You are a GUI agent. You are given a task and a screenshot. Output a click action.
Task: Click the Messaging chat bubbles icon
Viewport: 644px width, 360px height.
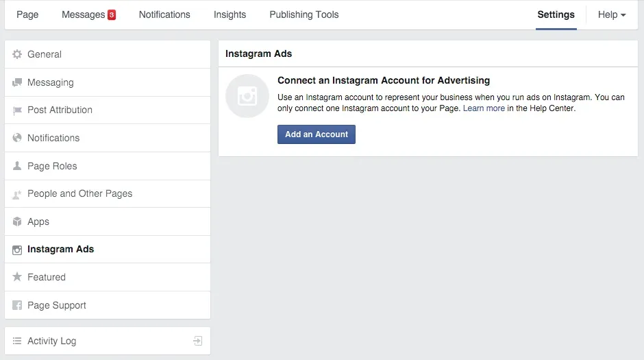(x=17, y=83)
